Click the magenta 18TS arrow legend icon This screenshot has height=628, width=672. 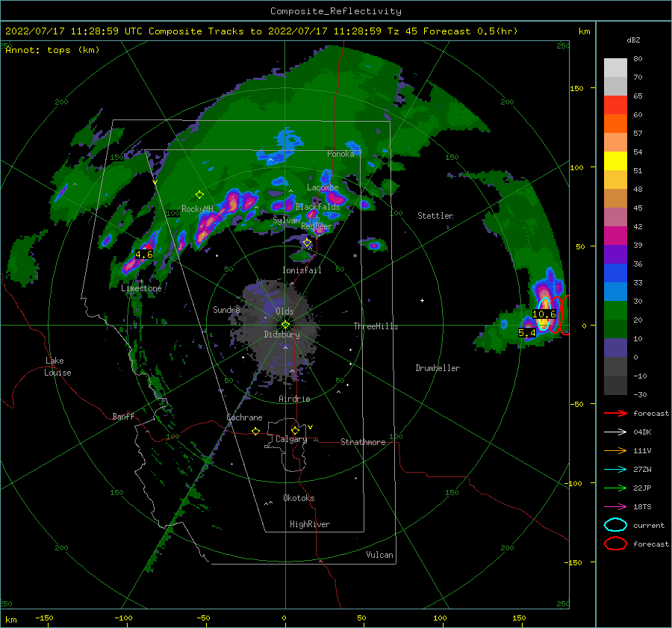pyautogui.click(x=615, y=507)
